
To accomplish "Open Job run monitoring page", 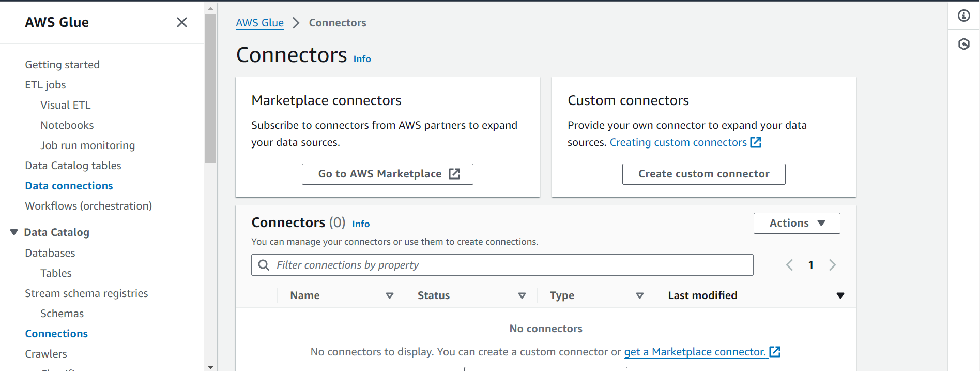I will (88, 145).
